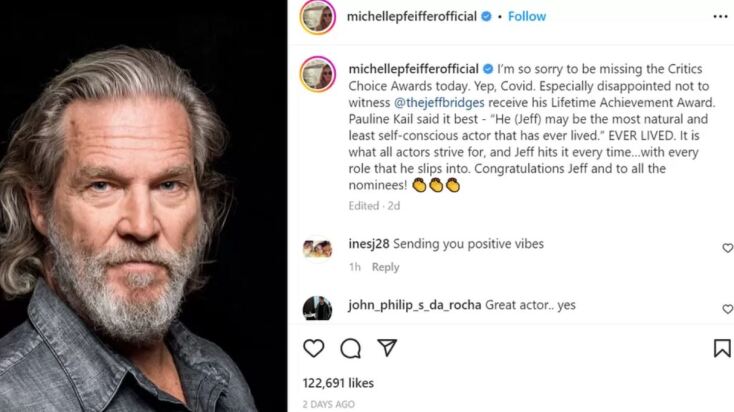This screenshot has width=734, height=412.
Task: Open header profile picture of michellepfeifferofficial
Action: tap(318, 17)
